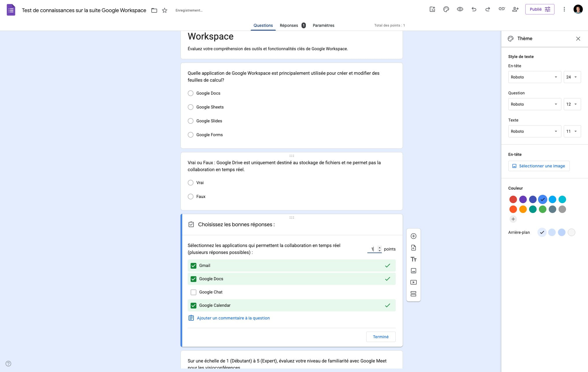This screenshot has height=372, width=588.
Task: Open Question font family dropdown
Action: [535, 104]
